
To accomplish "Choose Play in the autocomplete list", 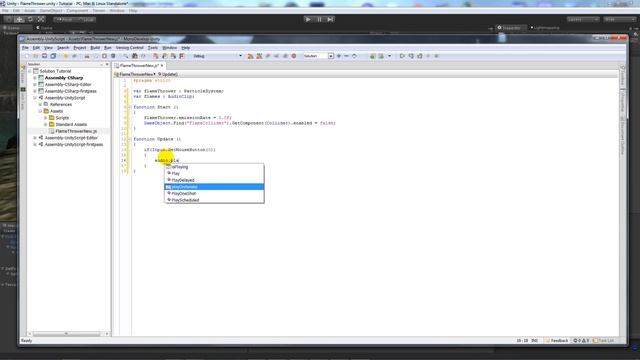I will pos(214,173).
